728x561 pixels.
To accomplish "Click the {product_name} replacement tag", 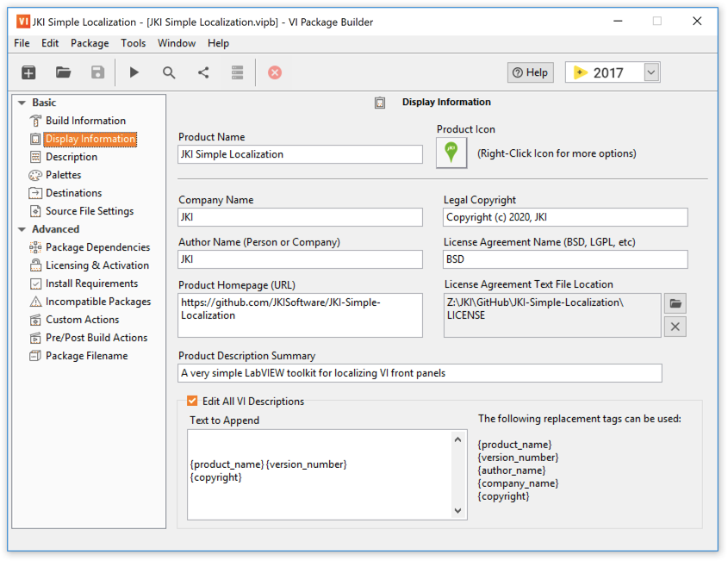I will [514, 445].
